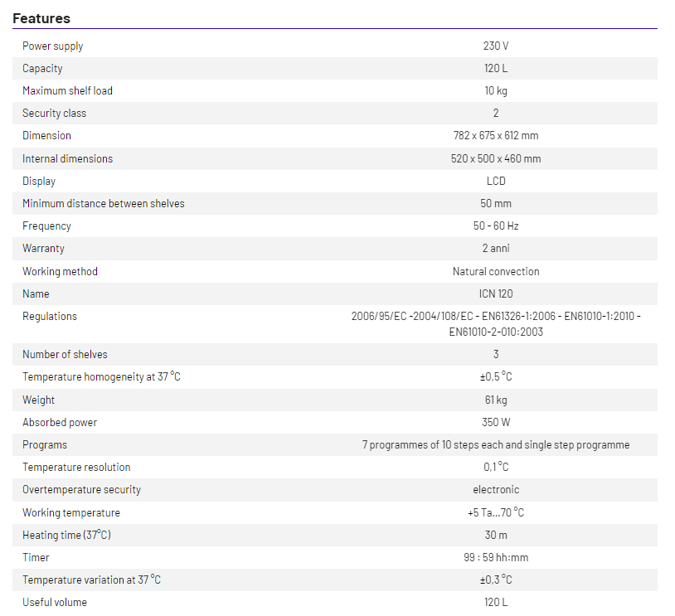675x616 pixels.
Task: Click the 99 : 59 hh:mm timer value
Action: (496, 558)
